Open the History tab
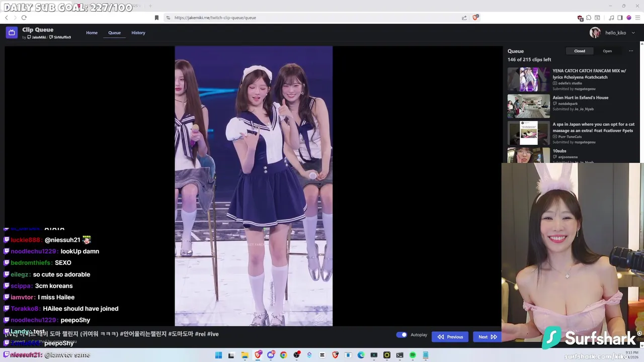The width and height of the screenshot is (644, 362). tap(138, 33)
